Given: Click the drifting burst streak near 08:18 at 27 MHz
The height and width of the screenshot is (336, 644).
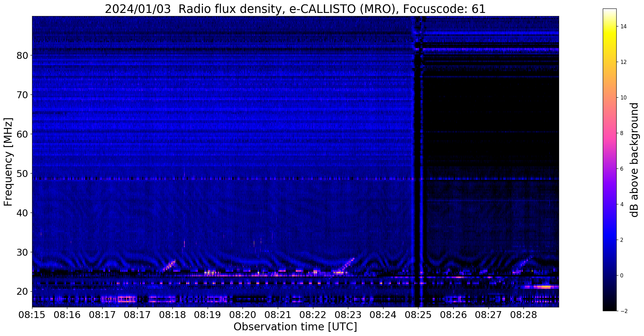Looking at the screenshot, I should coord(169,265).
